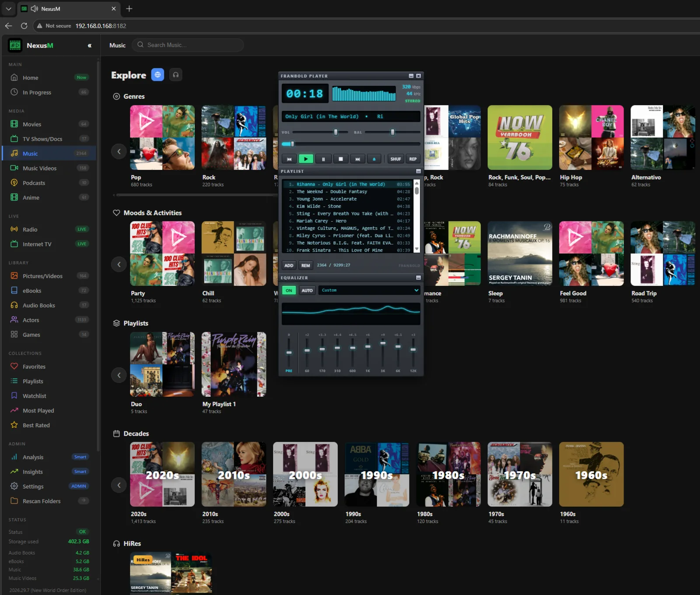Open Podcasts in sidebar
The image size is (700, 595).
pos(49,183)
